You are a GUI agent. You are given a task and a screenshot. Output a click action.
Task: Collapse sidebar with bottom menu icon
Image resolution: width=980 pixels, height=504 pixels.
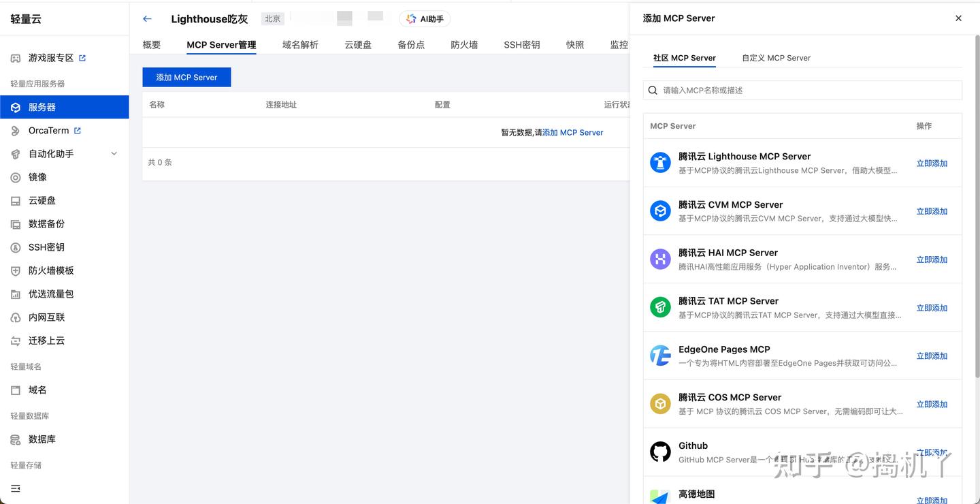tap(16, 488)
